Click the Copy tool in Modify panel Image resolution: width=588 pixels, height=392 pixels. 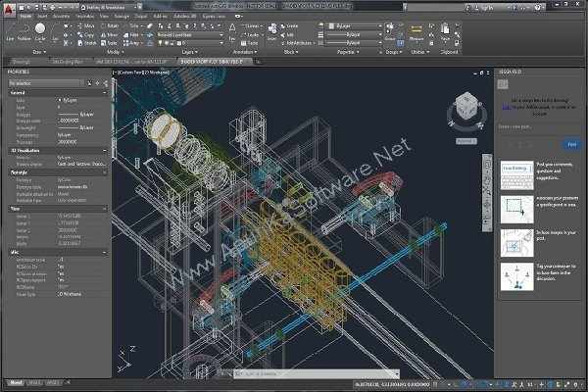click(86, 34)
